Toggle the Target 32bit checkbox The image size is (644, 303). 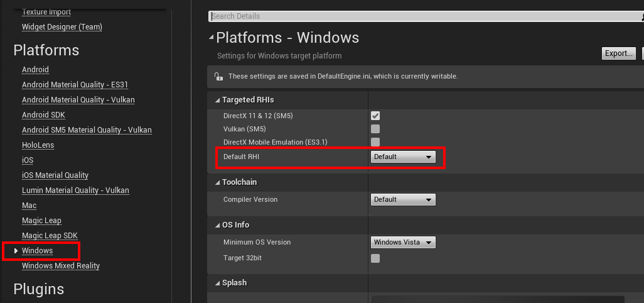(375, 258)
